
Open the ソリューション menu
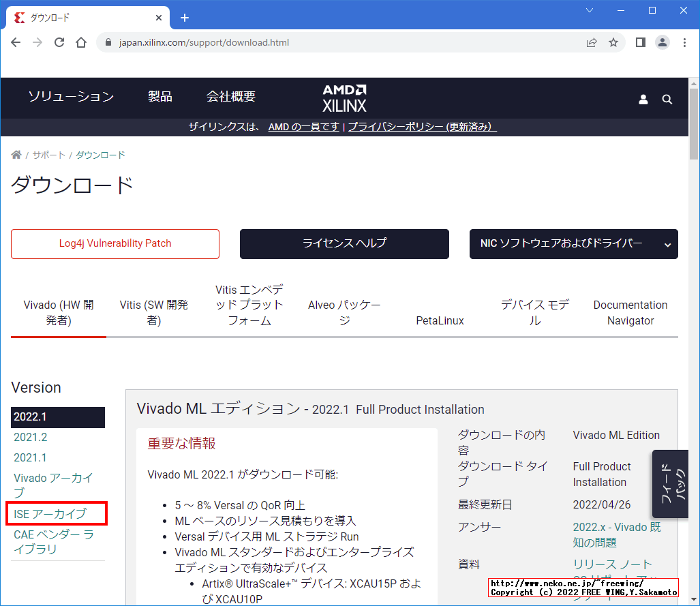(x=71, y=97)
